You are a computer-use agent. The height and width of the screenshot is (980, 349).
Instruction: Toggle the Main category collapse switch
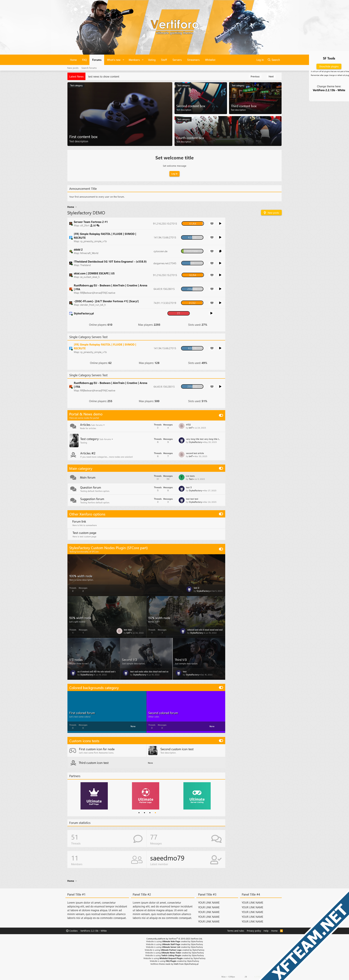(x=221, y=468)
